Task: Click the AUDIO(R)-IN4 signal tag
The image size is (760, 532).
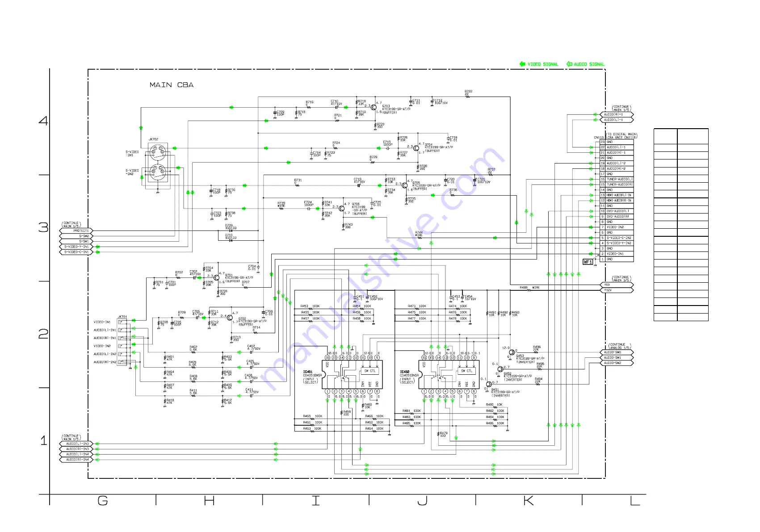Action: pos(76,460)
